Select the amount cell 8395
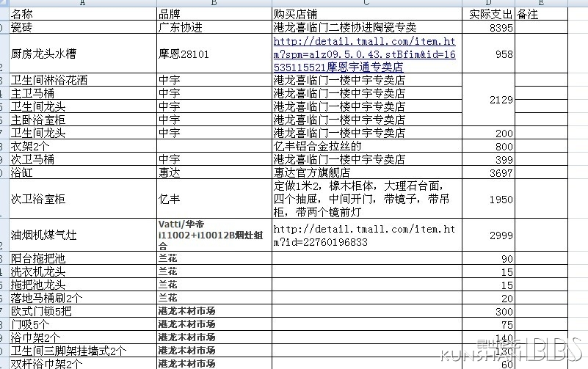588x369 pixels. pyautogui.click(x=489, y=27)
